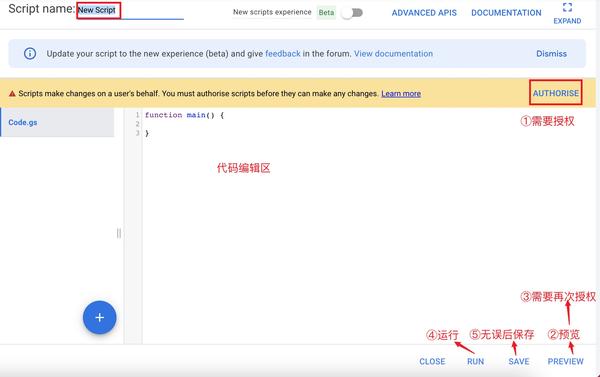This screenshot has width=600, height=377.
Task: Click the AUTHORISE button
Action: tap(556, 93)
